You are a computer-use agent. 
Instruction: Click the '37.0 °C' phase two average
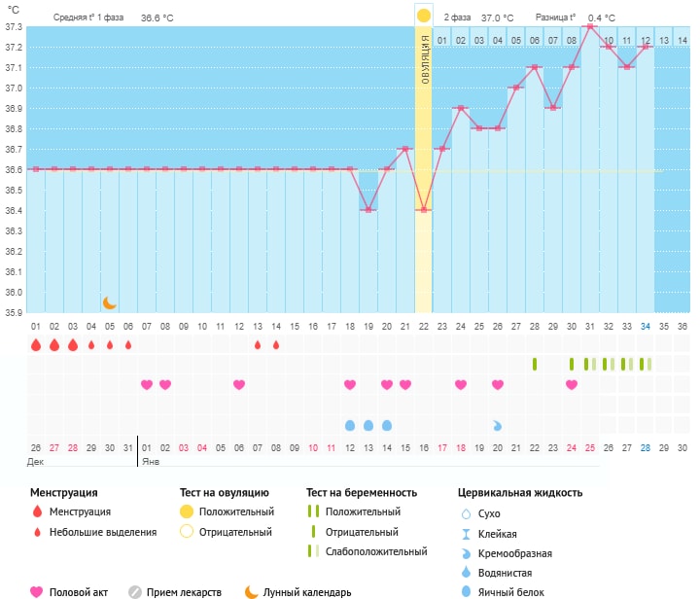coord(498,18)
